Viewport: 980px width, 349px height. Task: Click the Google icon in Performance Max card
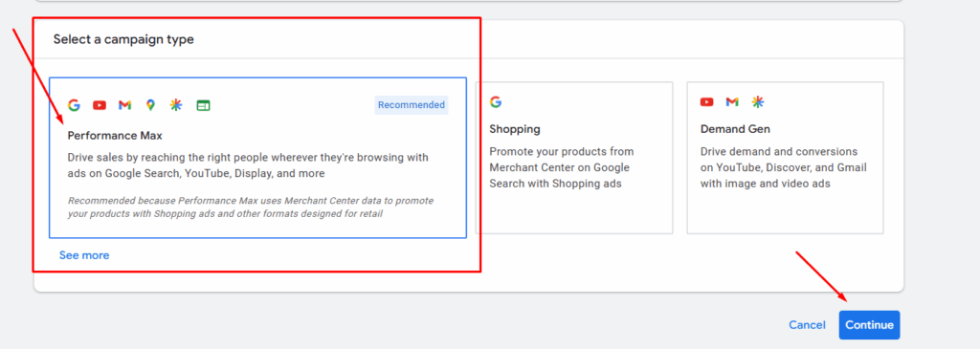pos(74,105)
